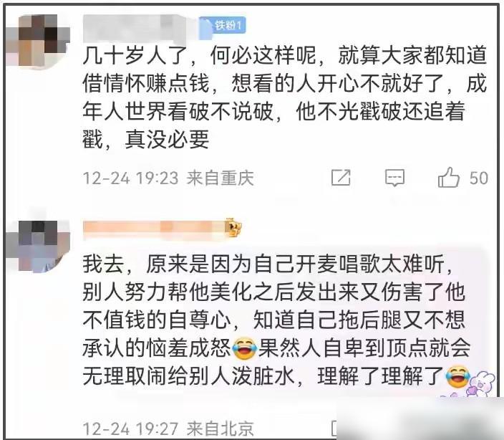Open replies via the speech-bubble icon
The width and height of the screenshot is (504, 440).
[394, 178]
